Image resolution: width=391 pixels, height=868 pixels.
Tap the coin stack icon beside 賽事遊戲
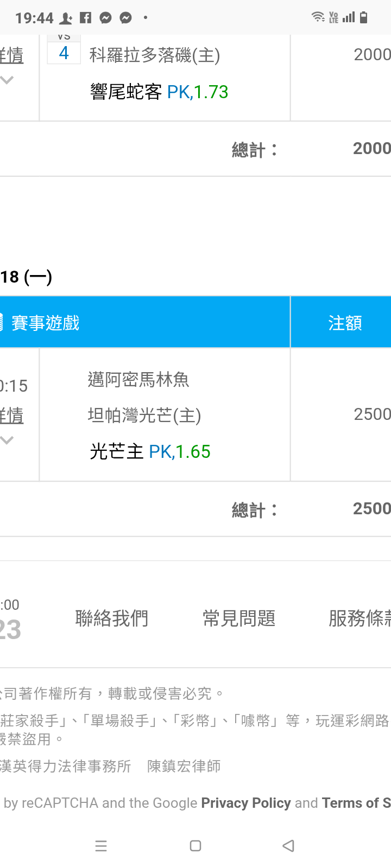pyautogui.click(x=2, y=322)
